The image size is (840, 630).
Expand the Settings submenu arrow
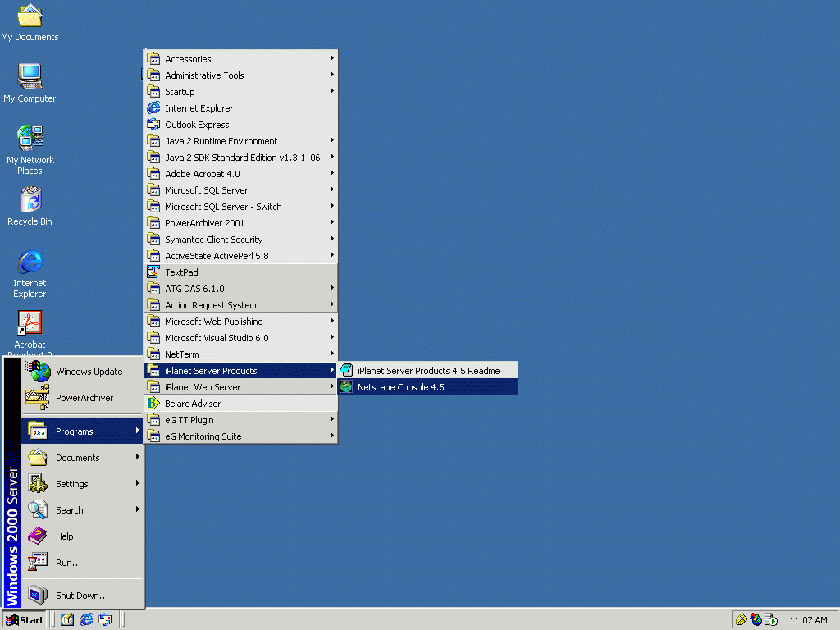(138, 483)
